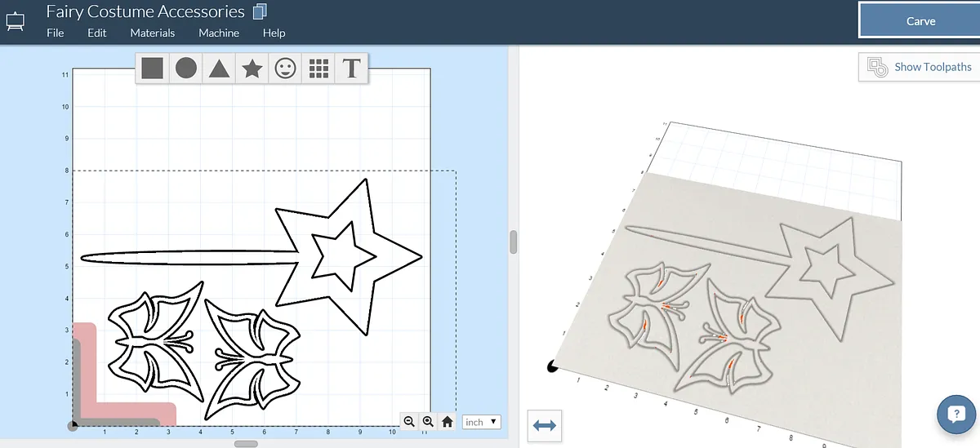Zoom out on the design canvas
The width and height of the screenshot is (980, 448).
click(409, 422)
